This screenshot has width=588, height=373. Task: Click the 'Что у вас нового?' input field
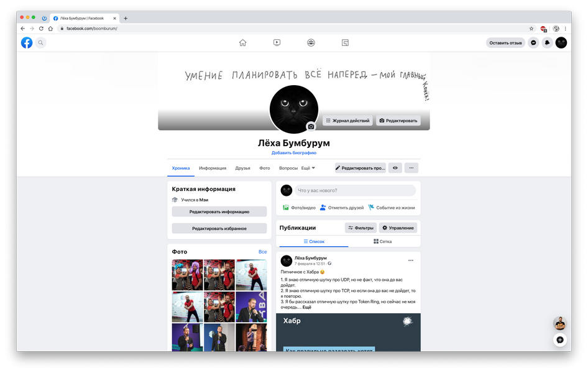[x=355, y=190]
